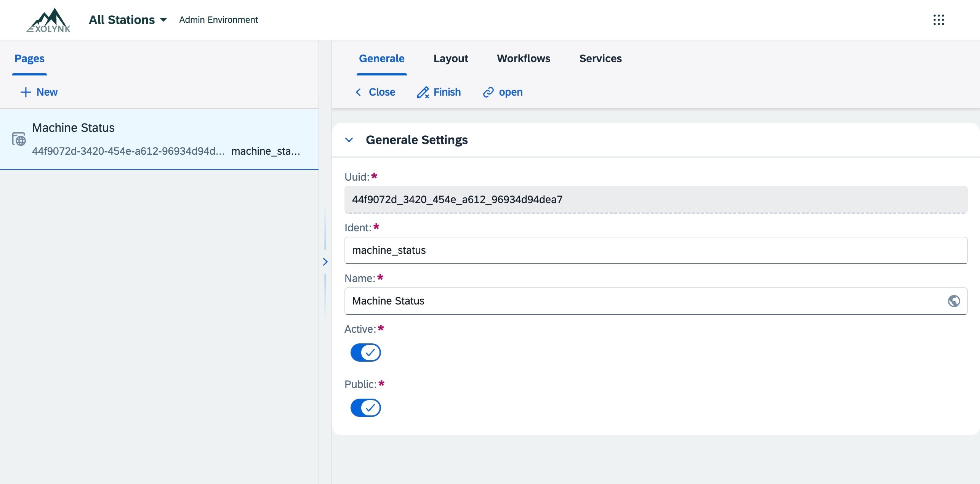Click the Generale Settings heading
The height and width of the screenshot is (484, 980).
click(416, 140)
